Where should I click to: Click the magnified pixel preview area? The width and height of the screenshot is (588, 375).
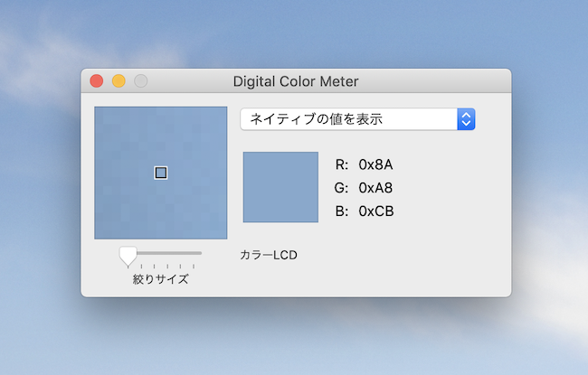[160, 173]
